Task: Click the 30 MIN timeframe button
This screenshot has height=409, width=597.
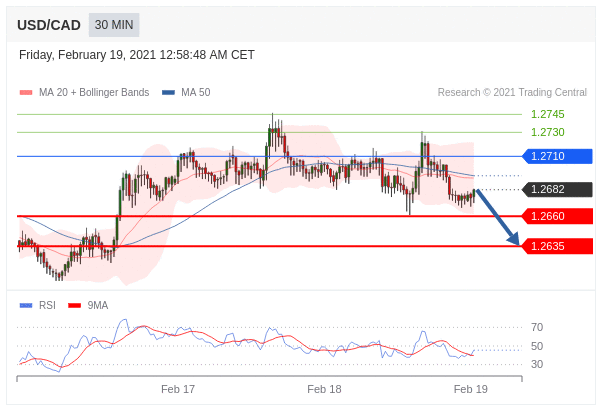Action: pyautogui.click(x=114, y=25)
